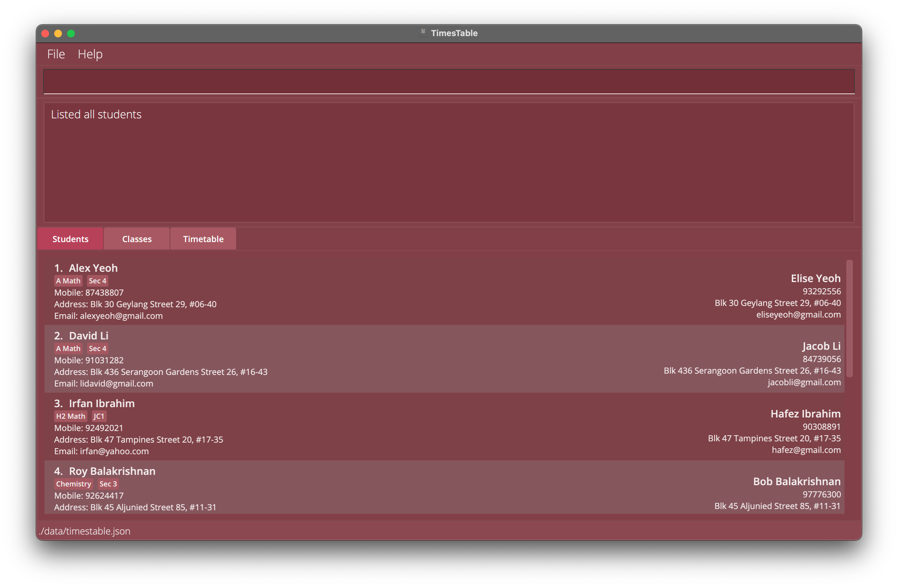Click parent phone 97776300

[822, 495]
